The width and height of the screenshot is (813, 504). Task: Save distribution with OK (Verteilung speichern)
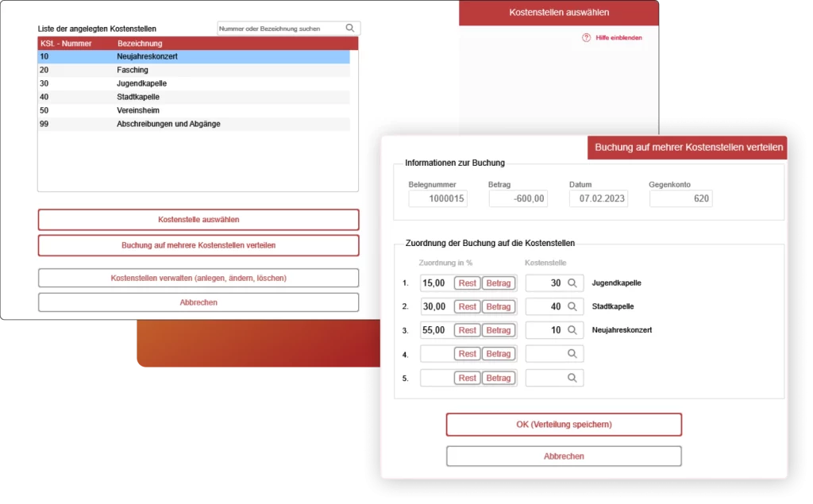pos(564,425)
